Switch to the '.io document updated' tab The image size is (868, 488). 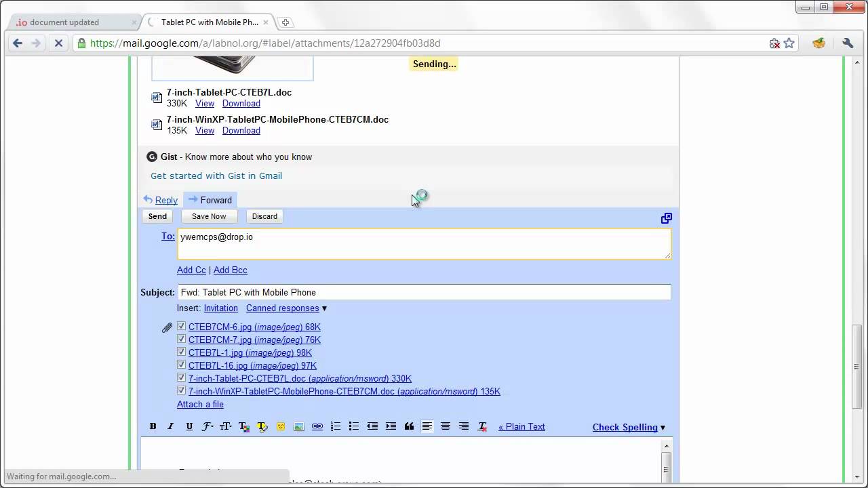pos(73,22)
